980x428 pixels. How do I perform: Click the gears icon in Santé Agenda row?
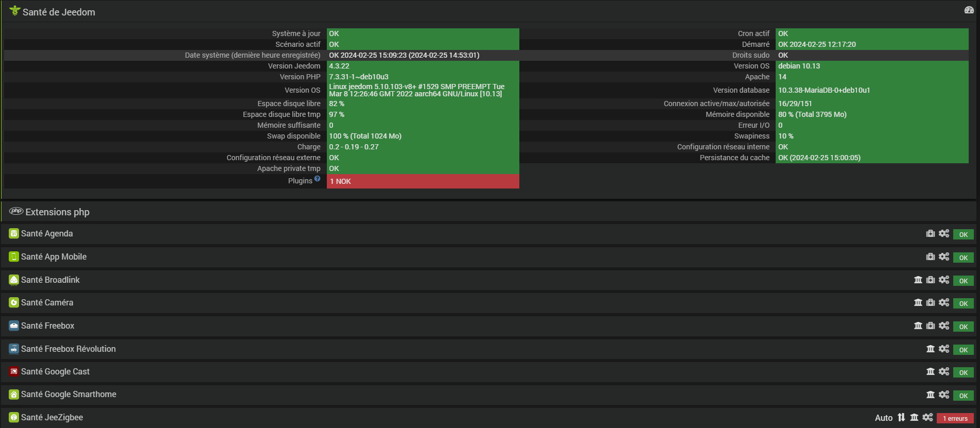tap(943, 233)
